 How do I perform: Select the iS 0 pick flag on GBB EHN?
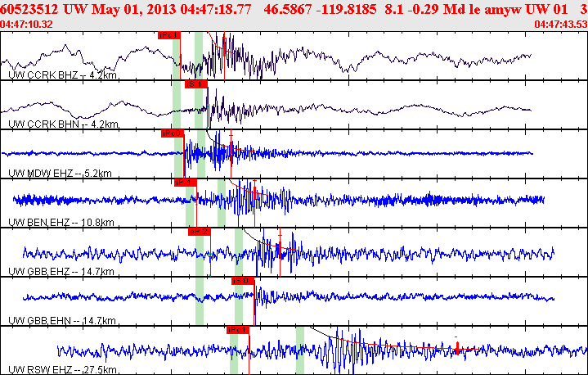coord(243,281)
